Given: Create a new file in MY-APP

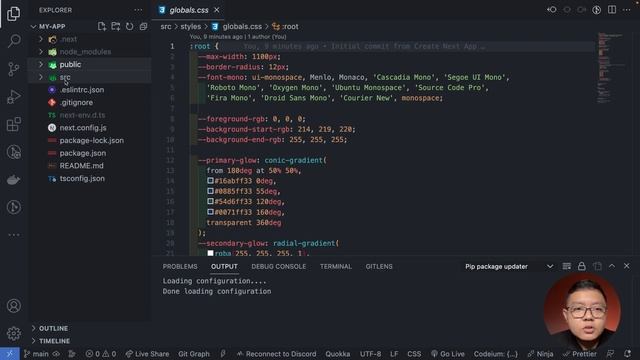Looking at the screenshot, I should pos(102,27).
